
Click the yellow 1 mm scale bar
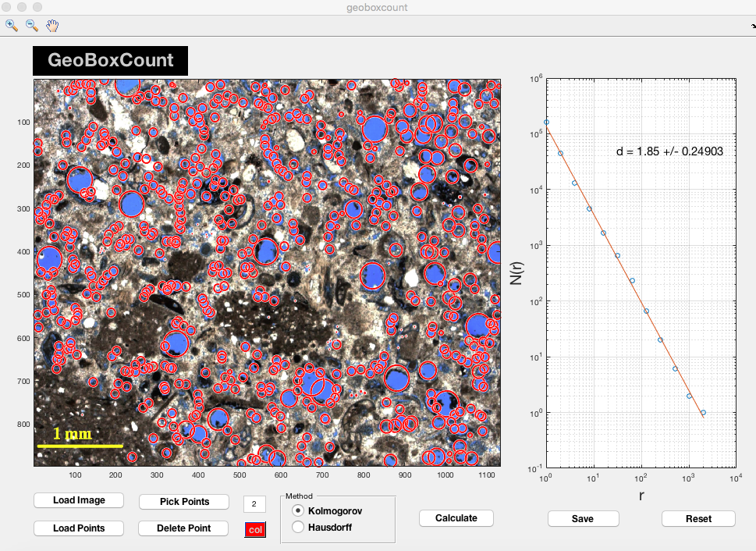80,446
